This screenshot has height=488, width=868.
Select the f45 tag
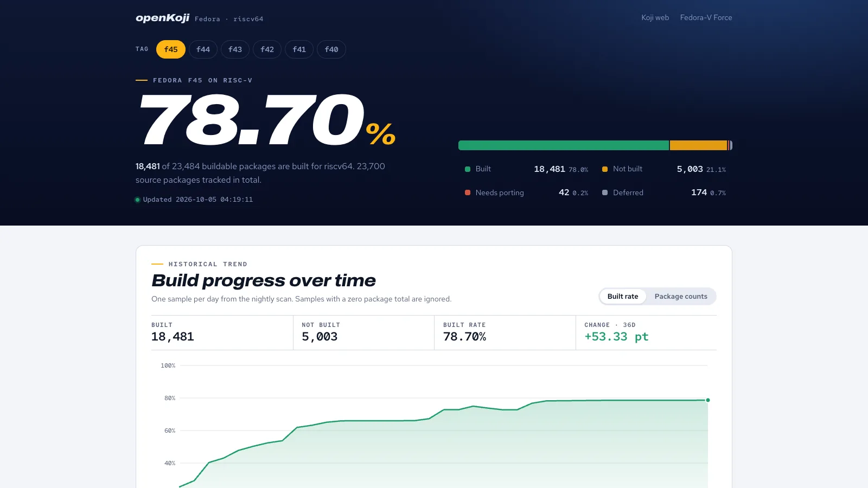click(171, 49)
